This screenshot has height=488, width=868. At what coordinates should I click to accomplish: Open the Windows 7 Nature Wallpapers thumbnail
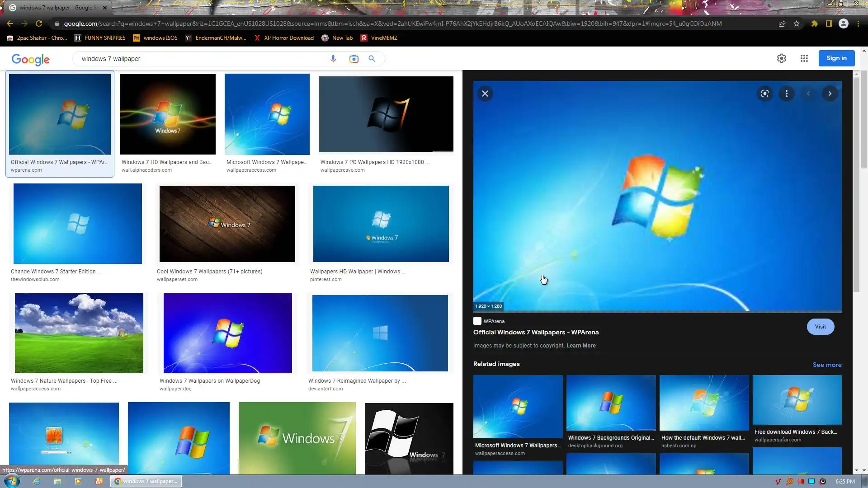[x=79, y=333]
